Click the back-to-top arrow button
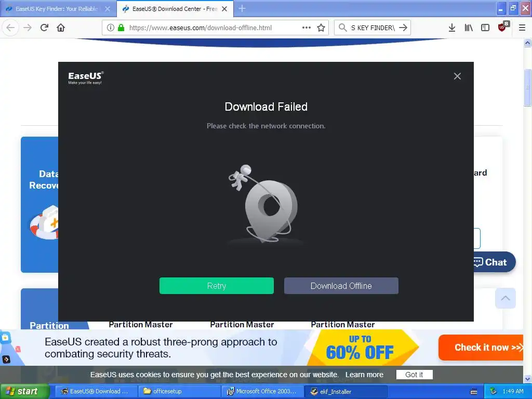 [505, 298]
